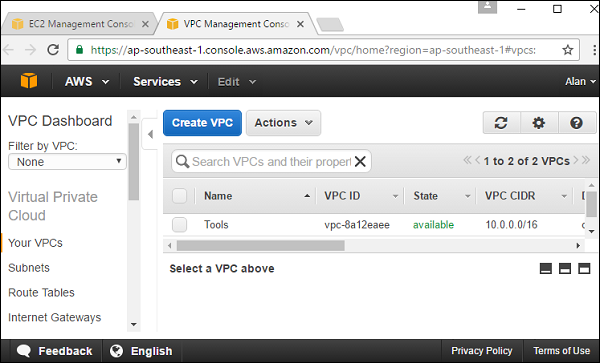
Task: Click the AWS orange cube logo
Action: click(29, 81)
